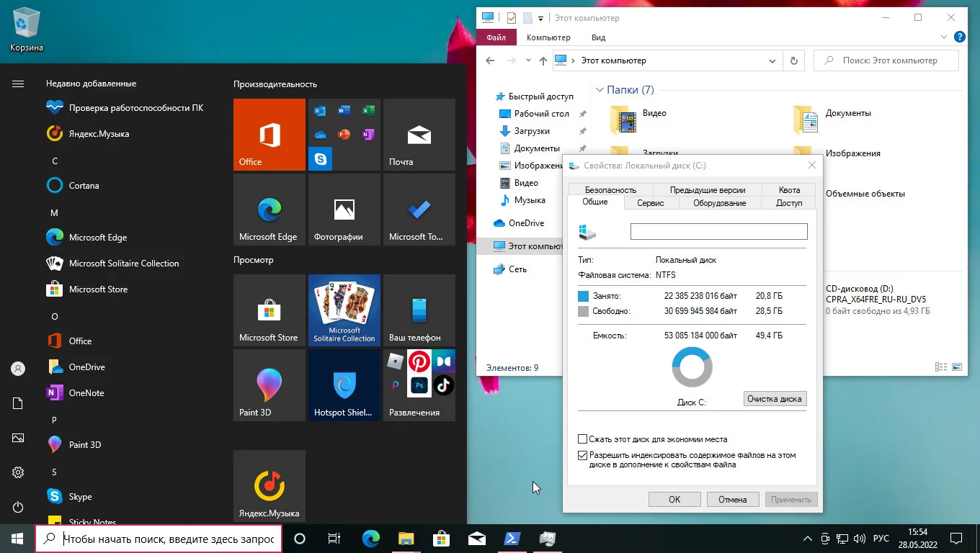The image size is (980, 553).
Task: Click the disk label text field
Action: click(718, 231)
